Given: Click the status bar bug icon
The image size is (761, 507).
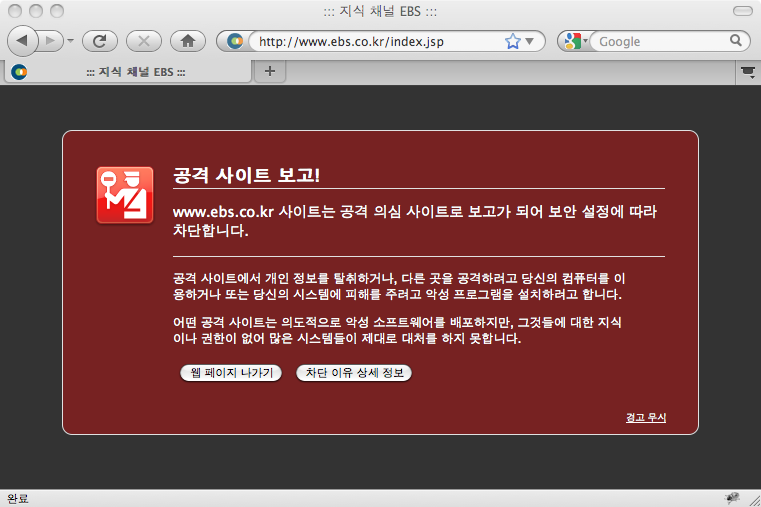Looking at the screenshot, I should point(732,498).
